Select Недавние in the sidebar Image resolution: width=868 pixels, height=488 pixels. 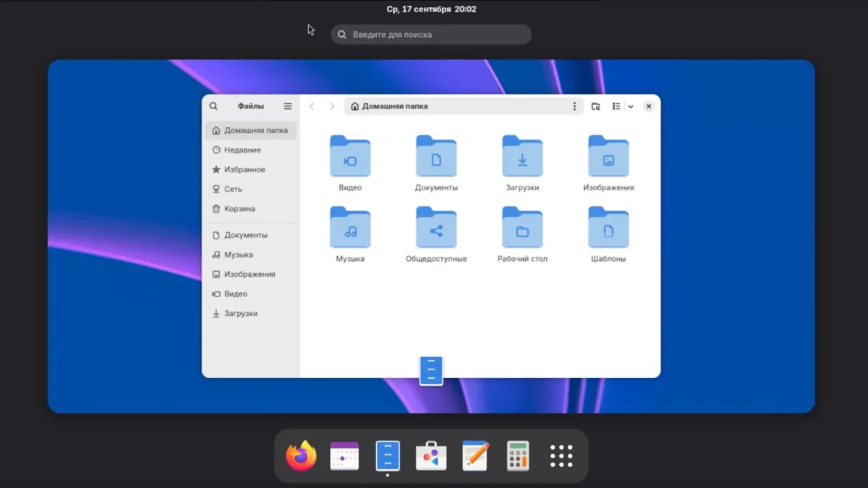pyautogui.click(x=242, y=150)
